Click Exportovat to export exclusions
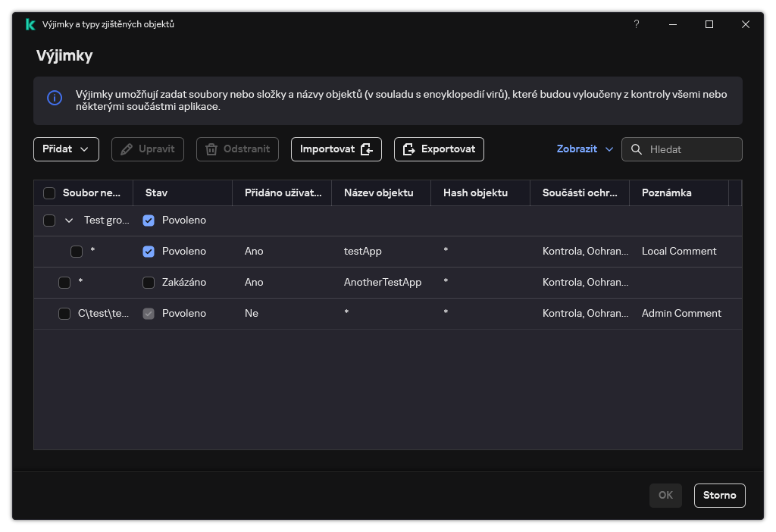The image size is (776, 532). 439,149
